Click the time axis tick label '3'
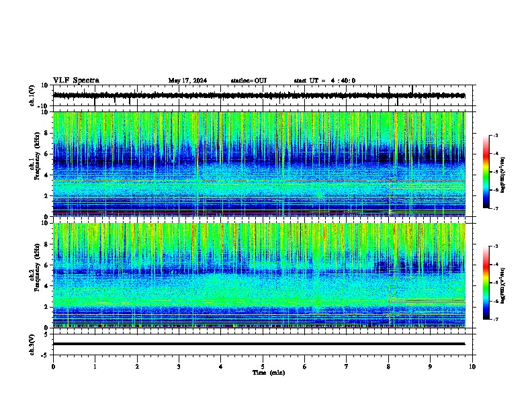This screenshot has height=411, width=532. point(179,367)
